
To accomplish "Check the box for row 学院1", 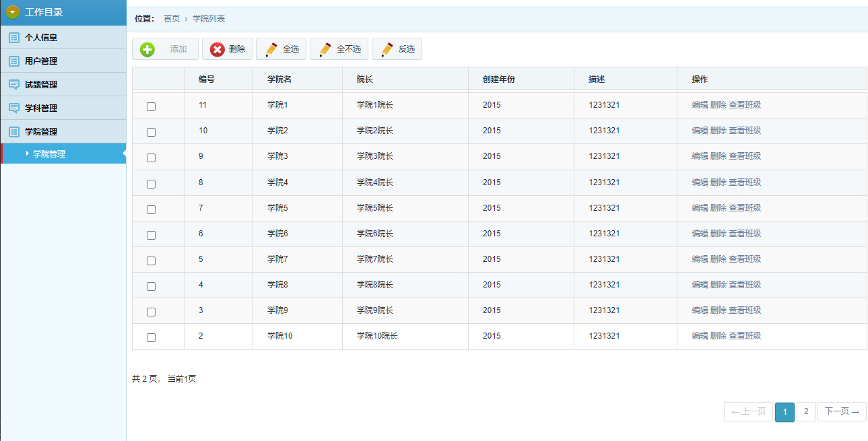I will tap(151, 106).
